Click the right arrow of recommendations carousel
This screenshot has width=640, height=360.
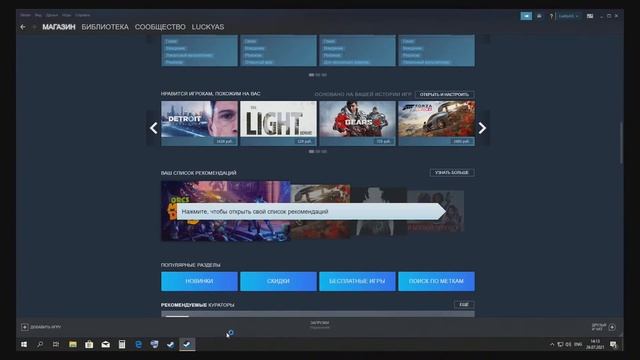pos(482,128)
